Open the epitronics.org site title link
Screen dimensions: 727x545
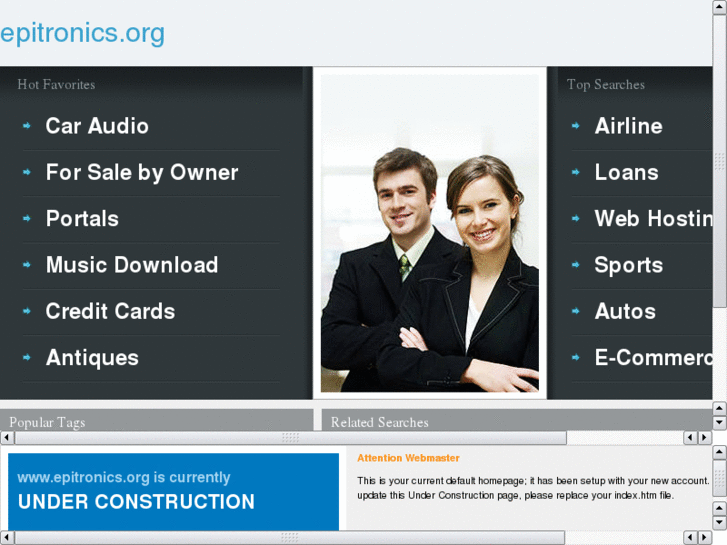pyautogui.click(x=82, y=33)
